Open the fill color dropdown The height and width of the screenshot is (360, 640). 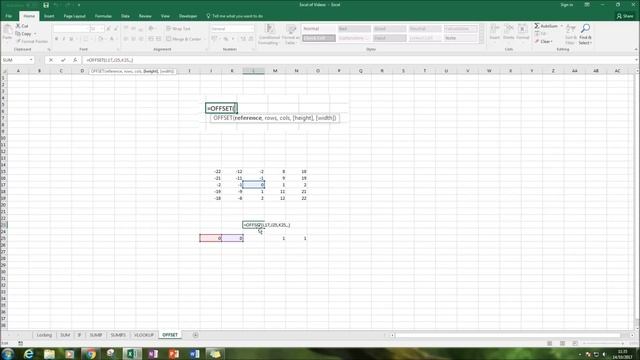point(105,39)
